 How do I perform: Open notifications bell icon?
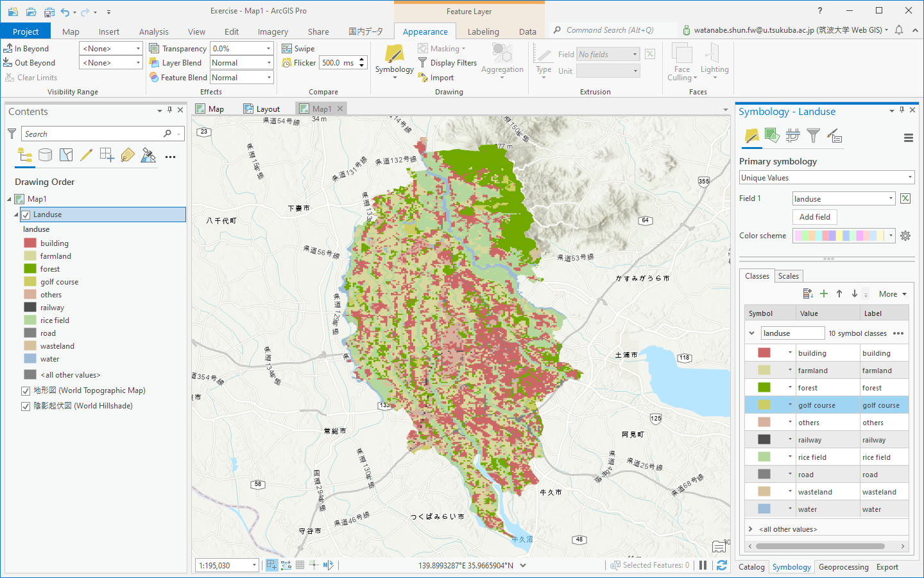pos(899,30)
